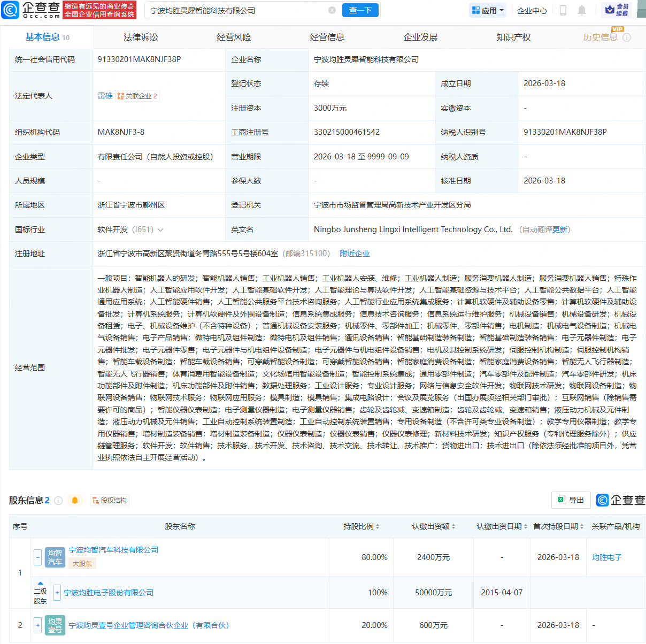
Task: Expand the 宁波均胜电子股份有限公司 sub-shareholder row
Action: [57, 593]
